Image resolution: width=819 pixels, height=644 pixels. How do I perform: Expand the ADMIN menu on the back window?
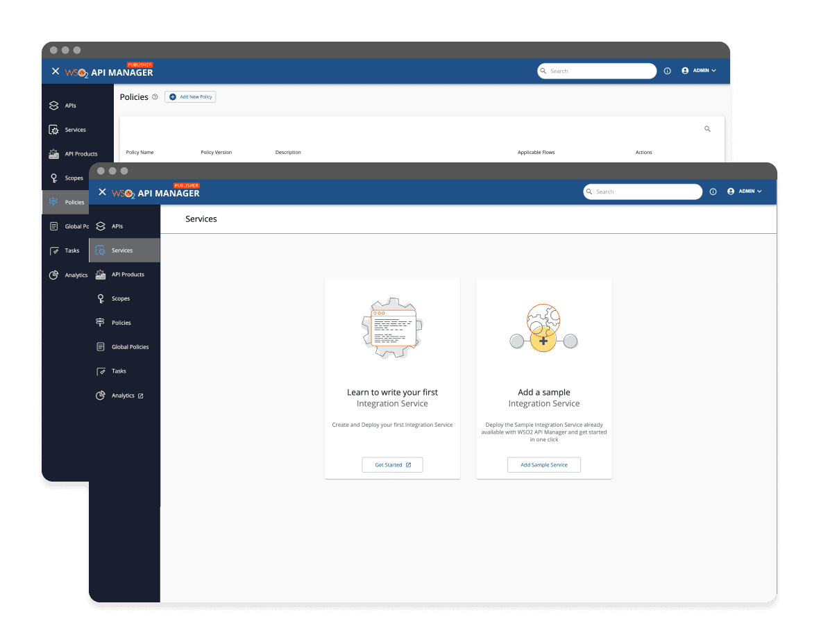tap(698, 70)
